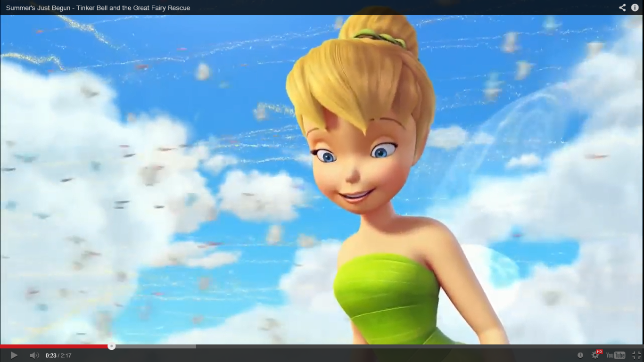Show video info with the 'i' icon
Screen dimensions: 644x362
click(x=635, y=8)
